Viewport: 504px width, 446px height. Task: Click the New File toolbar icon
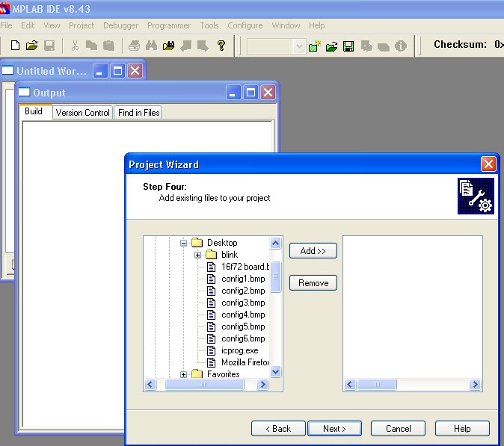pos(15,46)
